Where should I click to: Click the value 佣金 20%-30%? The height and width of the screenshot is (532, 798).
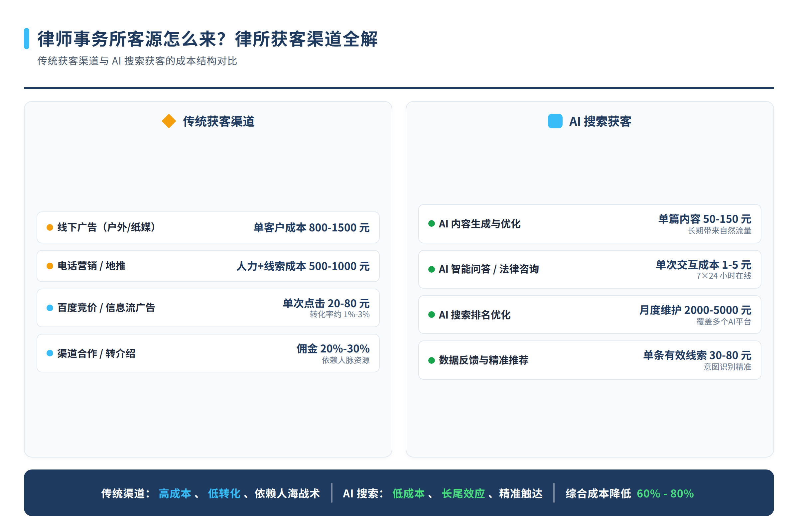(333, 348)
